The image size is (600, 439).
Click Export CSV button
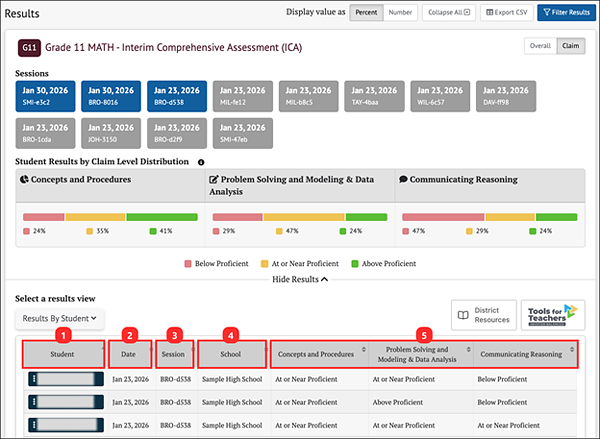point(507,13)
